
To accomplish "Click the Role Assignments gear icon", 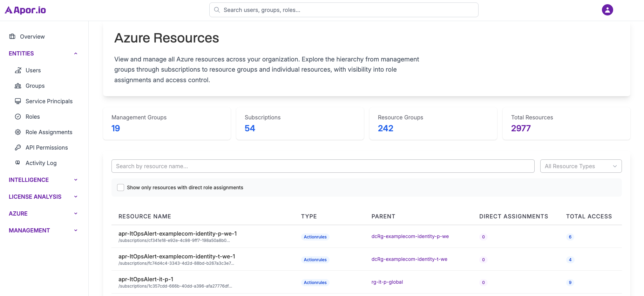I will (x=18, y=132).
